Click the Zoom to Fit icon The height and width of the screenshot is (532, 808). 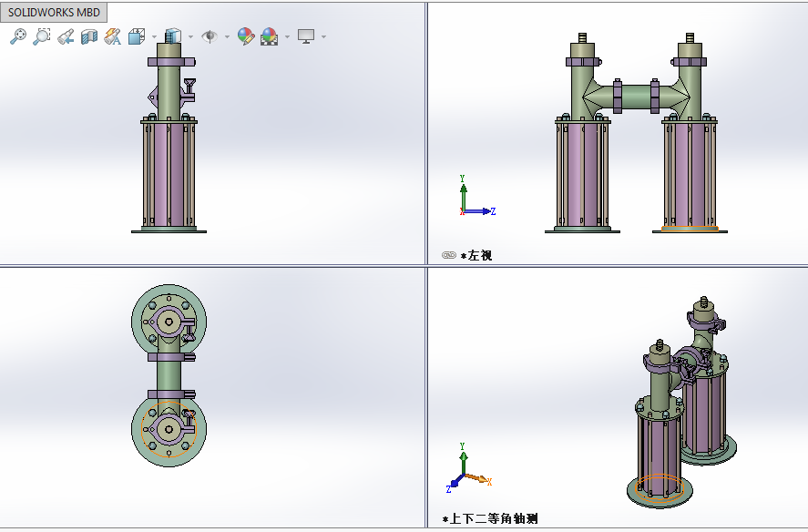(x=18, y=36)
